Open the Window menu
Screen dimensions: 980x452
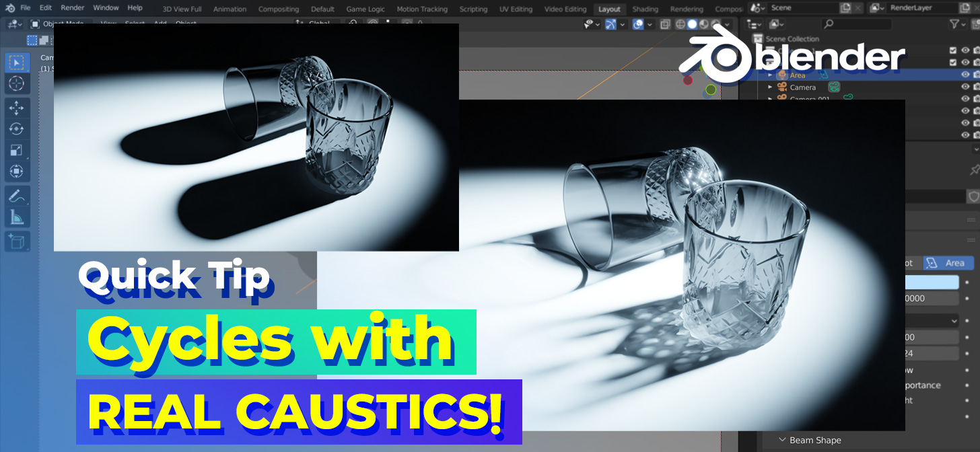pyautogui.click(x=106, y=8)
